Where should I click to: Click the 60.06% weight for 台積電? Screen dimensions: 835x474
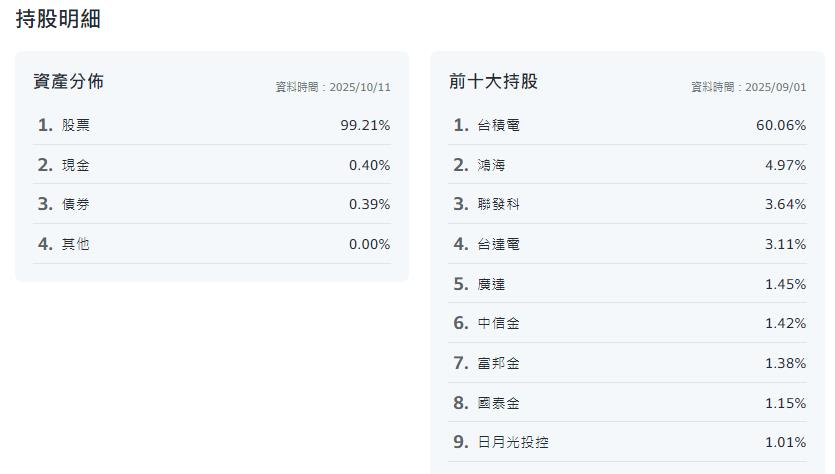[780, 125]
